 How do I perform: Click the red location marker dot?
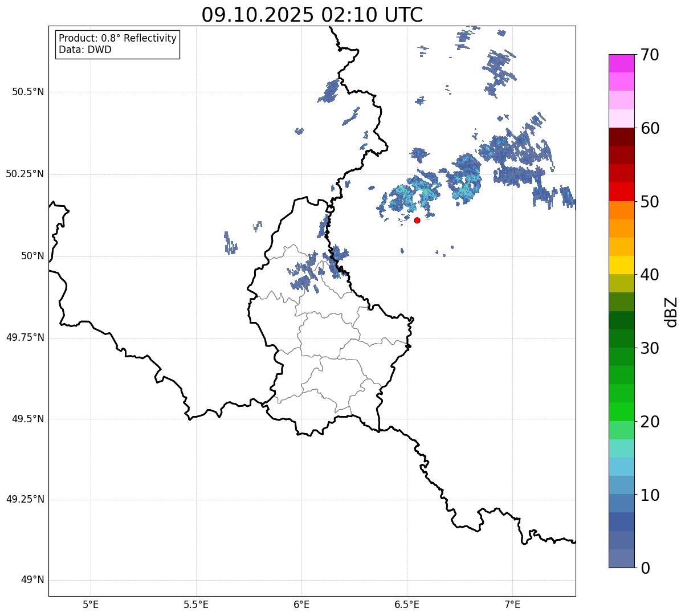(x=417, y=220)
